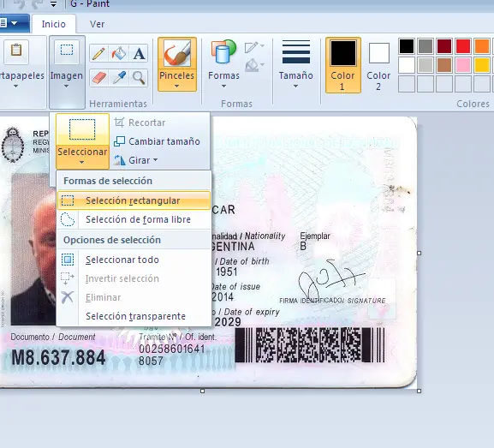Viewport: 494px width, 448px height.
Task: Choose Seleccionar todo from the menu
Action: [134, 260]
